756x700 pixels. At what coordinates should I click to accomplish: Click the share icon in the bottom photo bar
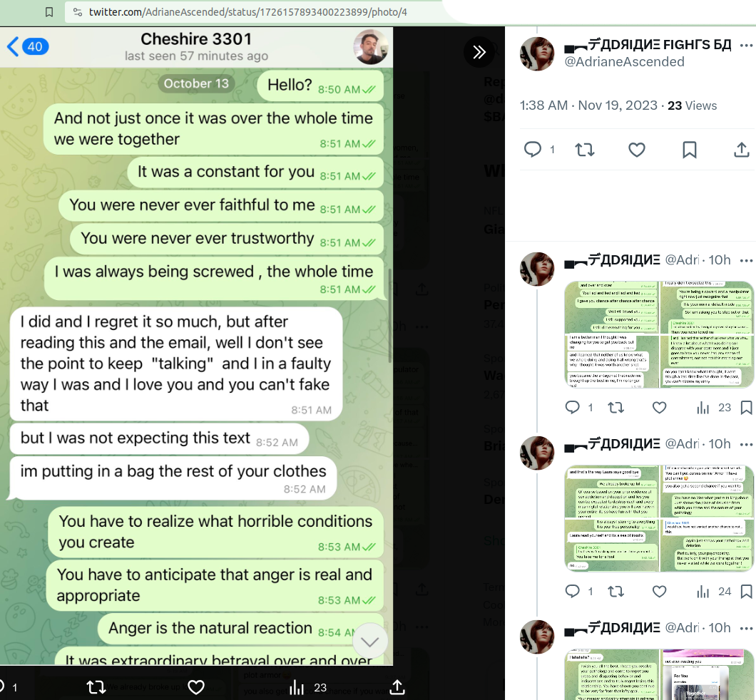point(397,687)
